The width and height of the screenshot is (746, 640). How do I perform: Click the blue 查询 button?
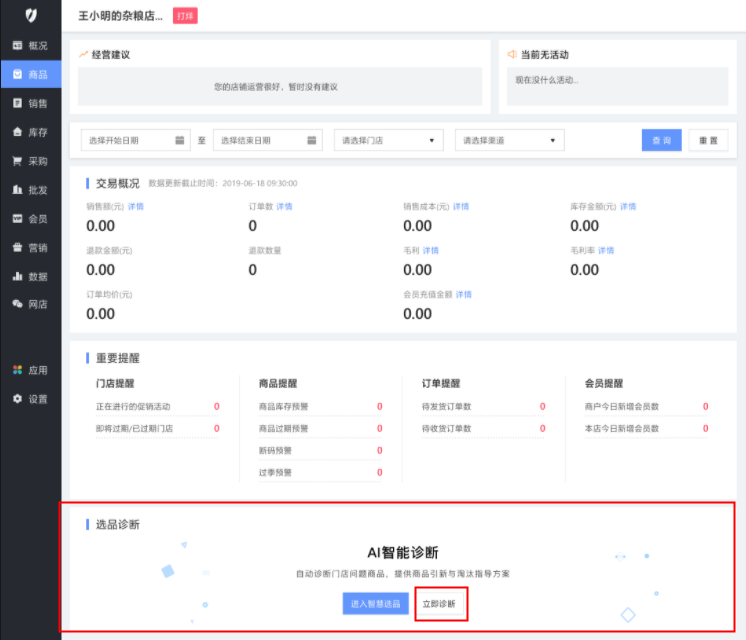pyautogui.click(x=661, y=140)
